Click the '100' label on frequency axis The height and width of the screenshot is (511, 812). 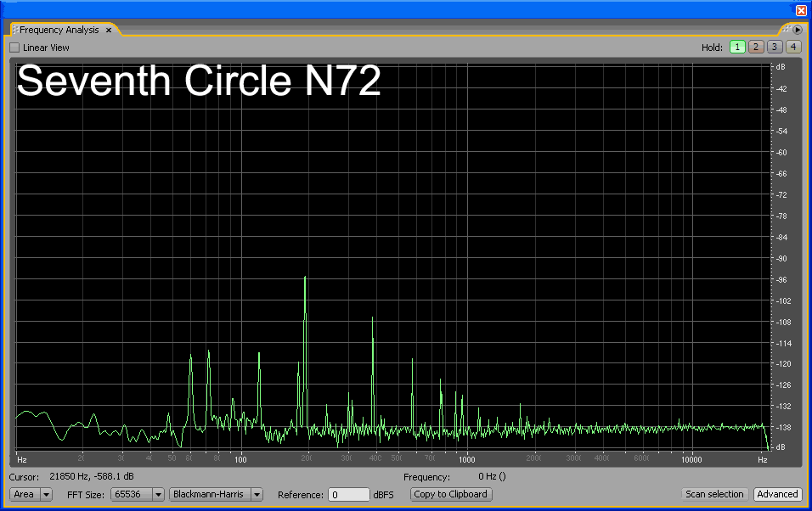[240, 460]
